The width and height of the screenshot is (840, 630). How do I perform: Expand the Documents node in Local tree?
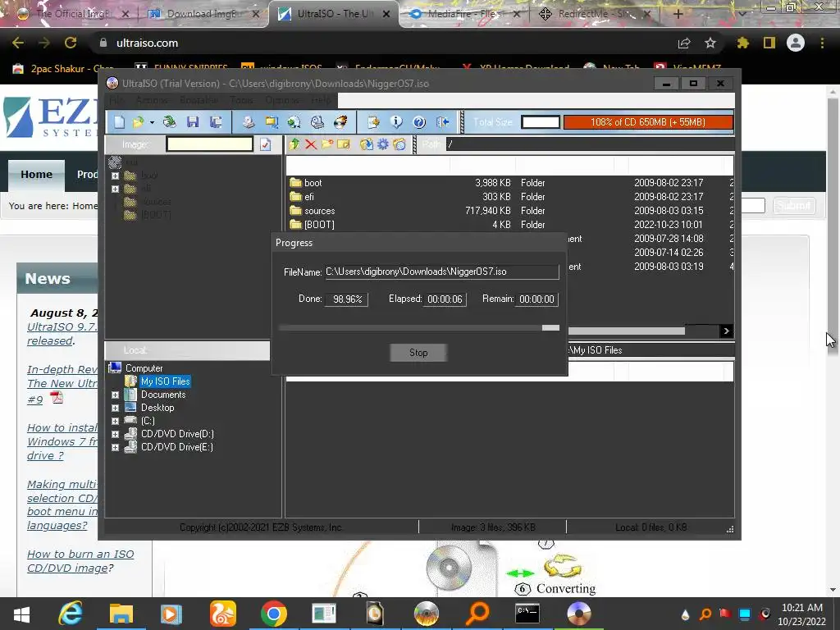(115, 395)
